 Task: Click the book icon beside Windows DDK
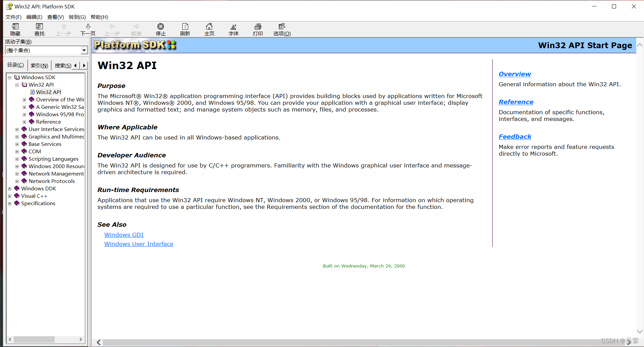17,188
